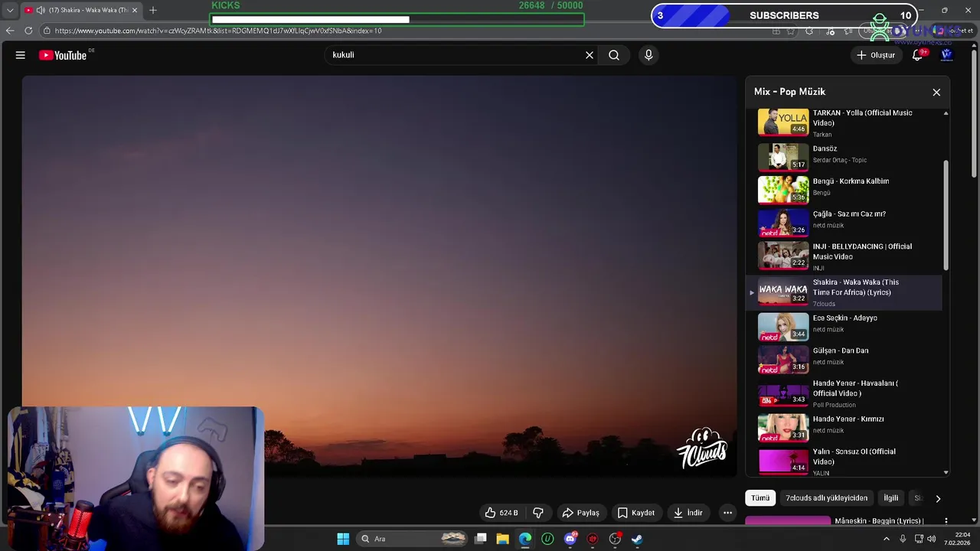The width and height of the screenshot is (980, 551).
Task: Open the browser media control icon
Action: [x=831, y=31]
